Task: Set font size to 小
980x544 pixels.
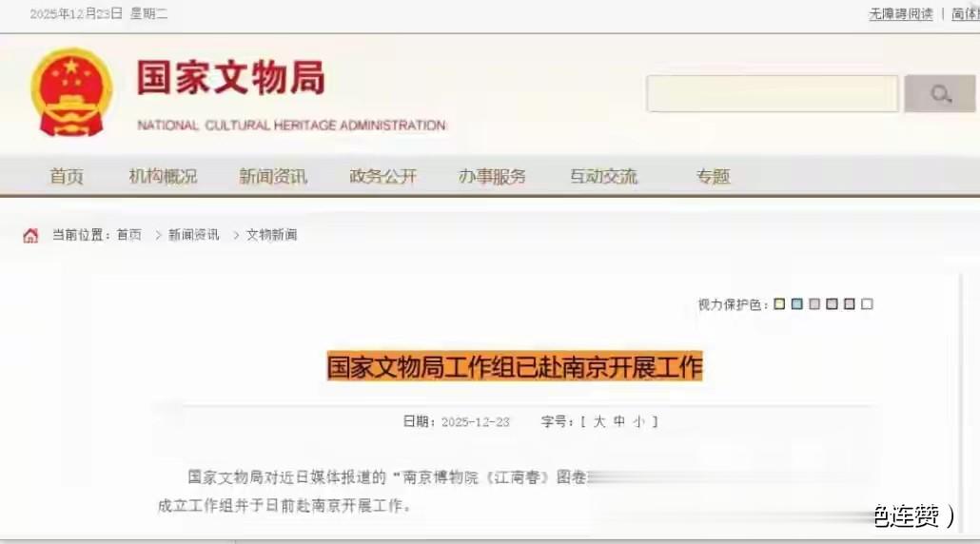Action: tap(638, 421)
